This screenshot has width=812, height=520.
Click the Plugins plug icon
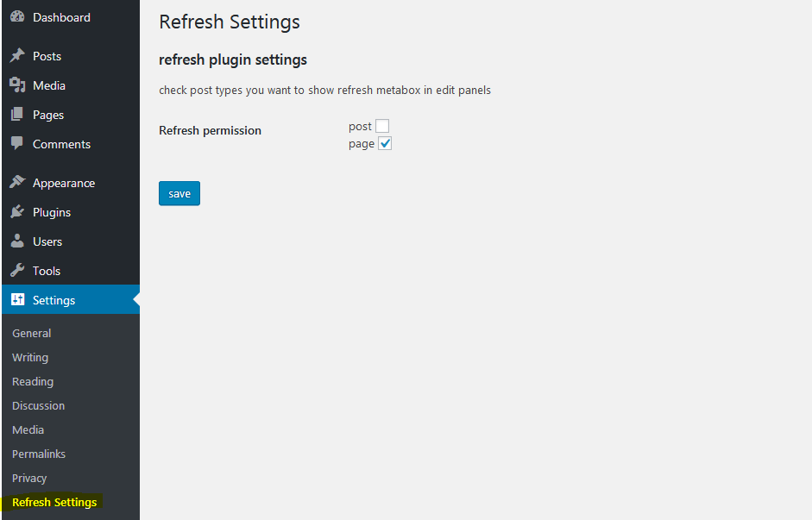17,211
